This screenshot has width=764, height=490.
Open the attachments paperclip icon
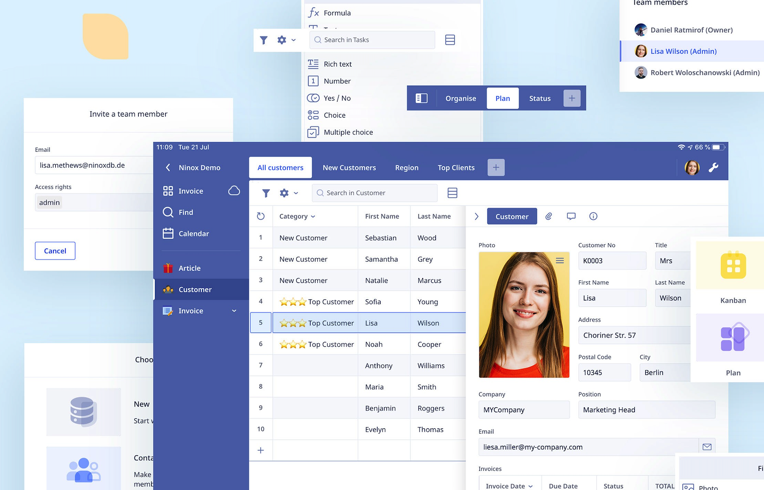tap(549, 216)
